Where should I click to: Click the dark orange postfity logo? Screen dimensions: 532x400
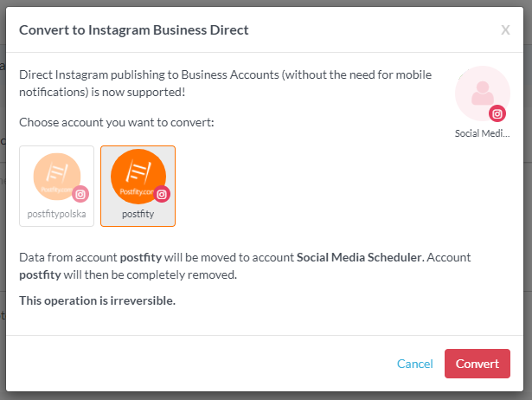[138, 176]
